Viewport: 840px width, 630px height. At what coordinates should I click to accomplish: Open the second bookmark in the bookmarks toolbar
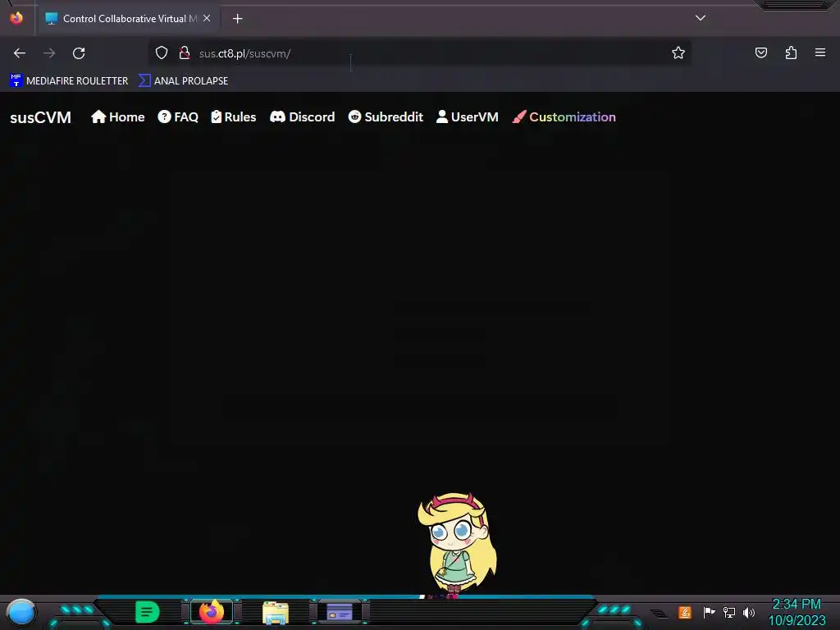(183, 81)
